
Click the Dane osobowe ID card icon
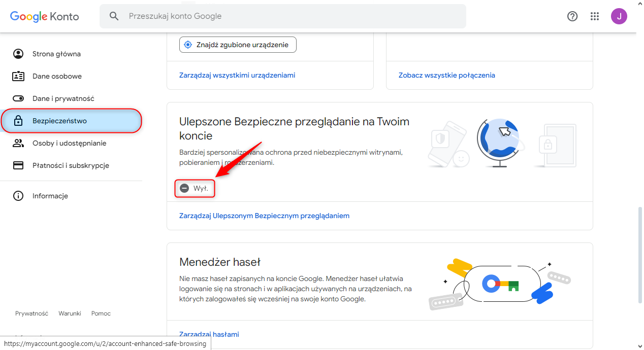(x=18, y=76)
